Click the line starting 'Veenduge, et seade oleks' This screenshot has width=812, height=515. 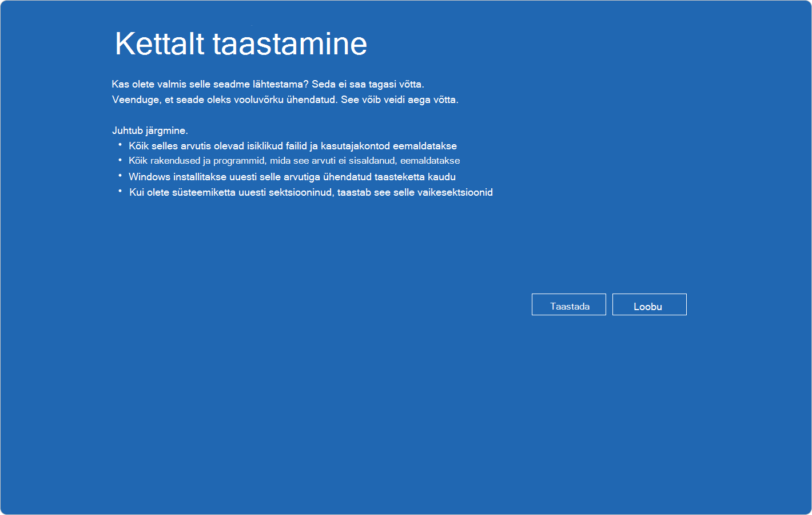click(285, 100)
